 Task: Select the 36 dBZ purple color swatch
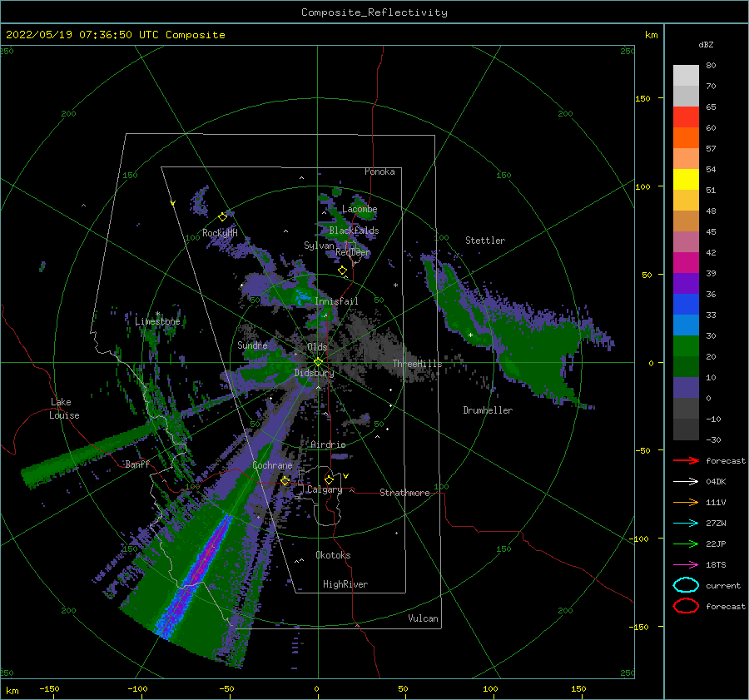click(686, 283)
